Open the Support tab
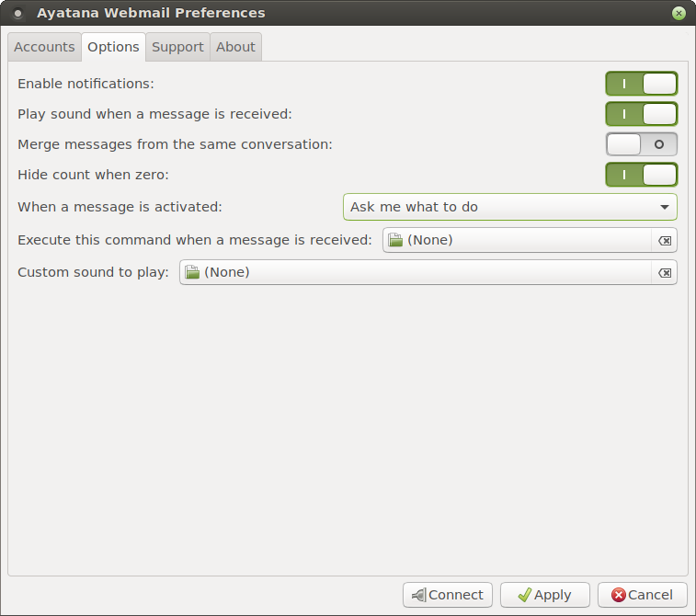The width and height of the screenshot is (696, 616). pos(177,47)
